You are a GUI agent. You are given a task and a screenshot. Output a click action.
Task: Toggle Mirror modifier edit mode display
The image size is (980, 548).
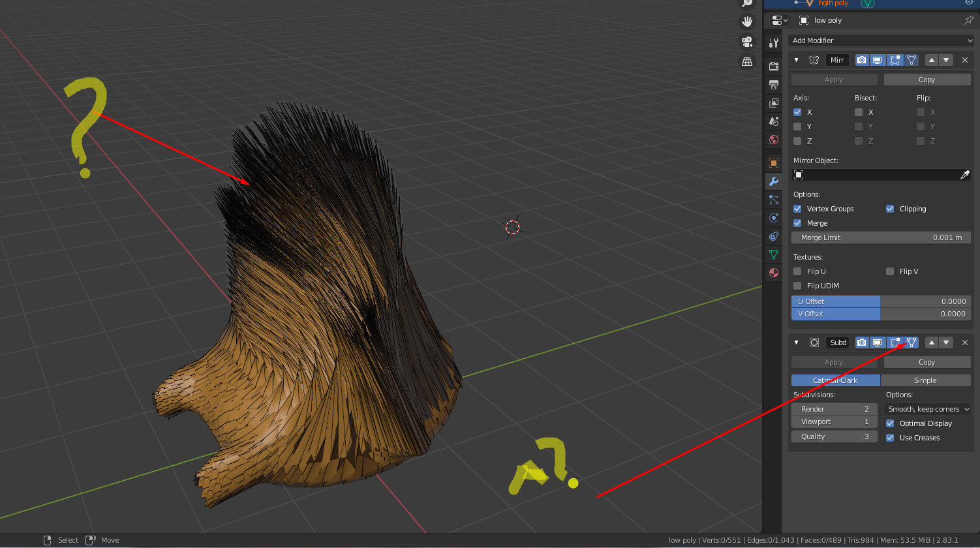895,60
